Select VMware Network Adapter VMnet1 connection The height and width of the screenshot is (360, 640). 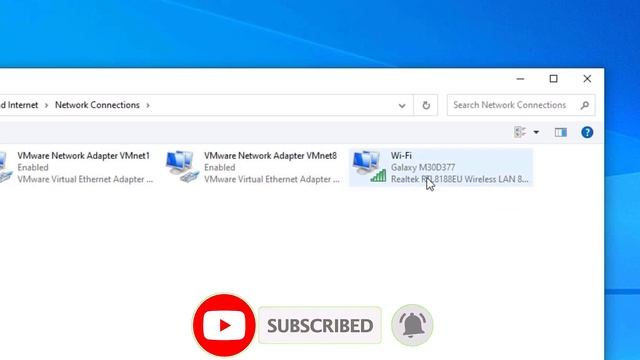coord(77,167)
